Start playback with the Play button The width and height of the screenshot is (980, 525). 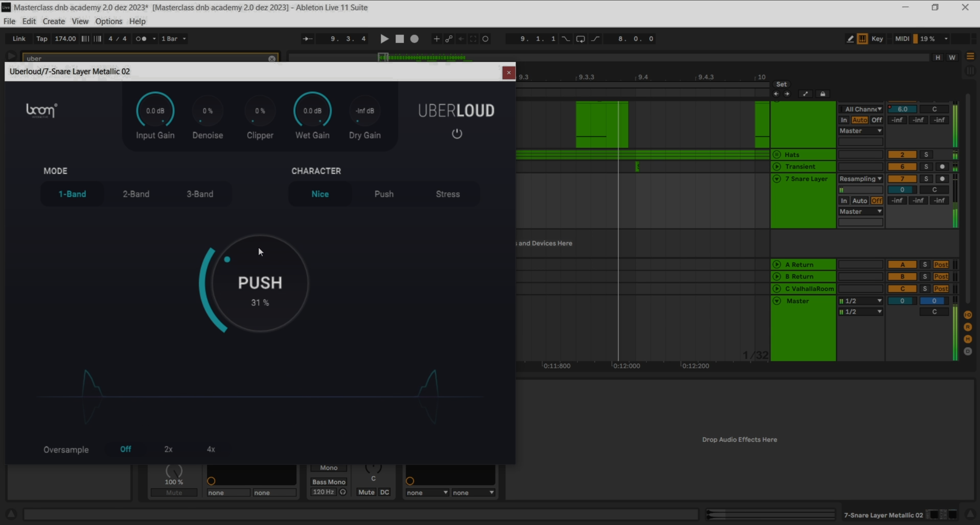point(384,39)
